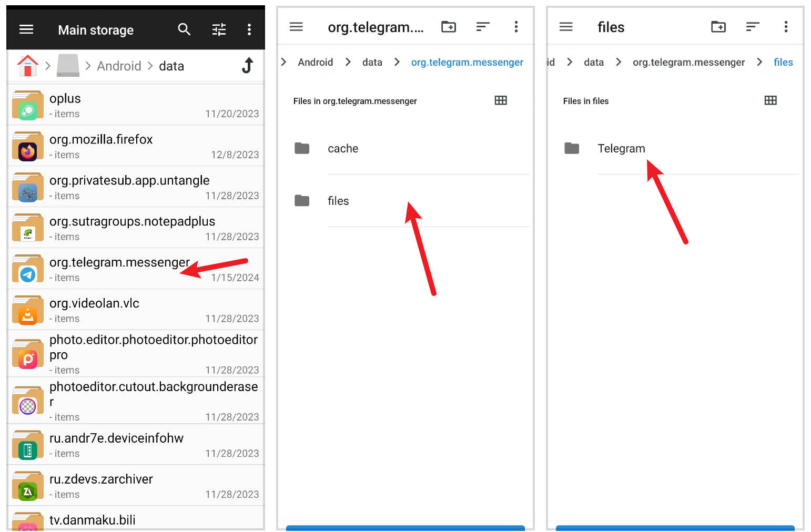Click the filter/sort options icon next to search
The image size is (811, 532).
[x=219, y=29]
